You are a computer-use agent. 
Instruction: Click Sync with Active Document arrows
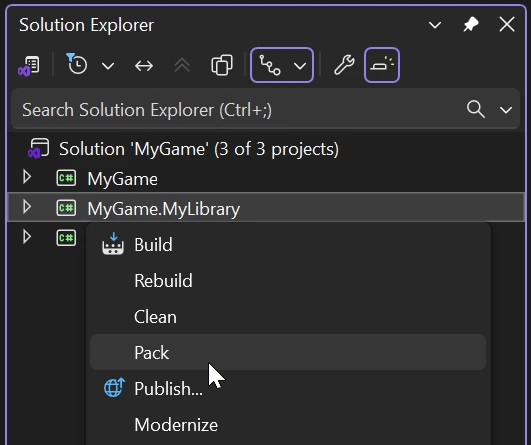[x=144, y=66]
